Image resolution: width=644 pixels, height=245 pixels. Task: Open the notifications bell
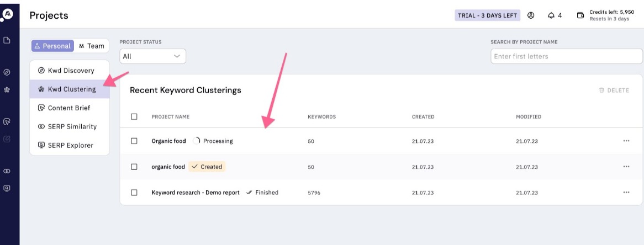point(551,15)
